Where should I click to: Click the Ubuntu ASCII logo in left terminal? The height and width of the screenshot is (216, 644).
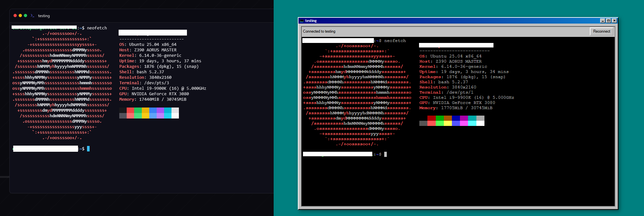[x=62, y=86]
